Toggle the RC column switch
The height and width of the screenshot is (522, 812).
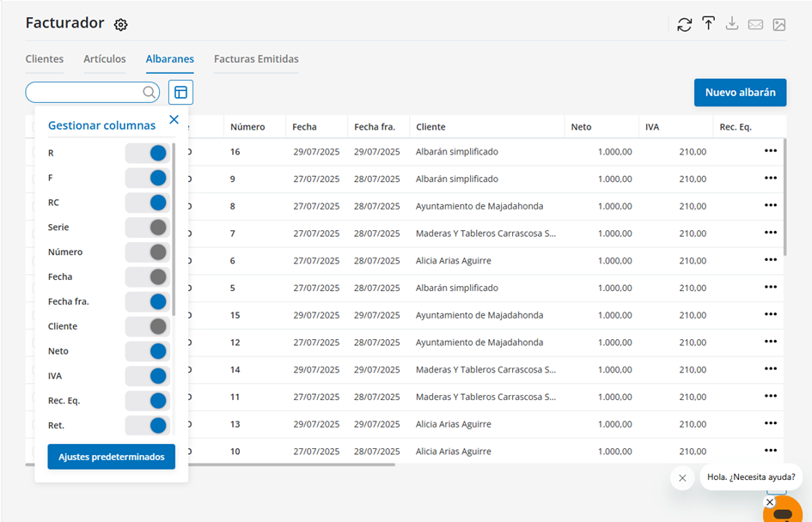pyautogui.click(x=148, y=203)
